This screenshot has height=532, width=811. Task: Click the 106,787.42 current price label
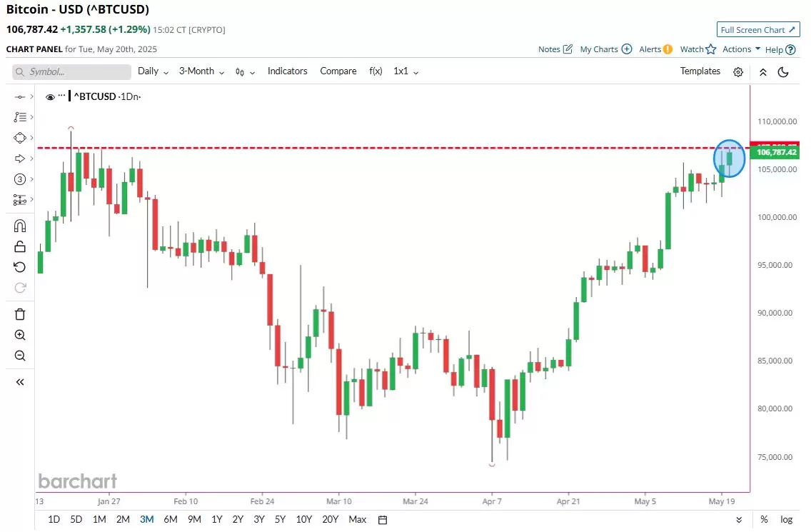coord(776,152)
